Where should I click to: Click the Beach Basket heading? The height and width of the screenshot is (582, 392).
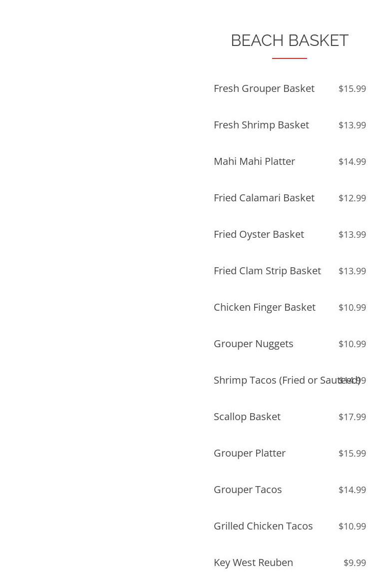click(x=289, y=40)
